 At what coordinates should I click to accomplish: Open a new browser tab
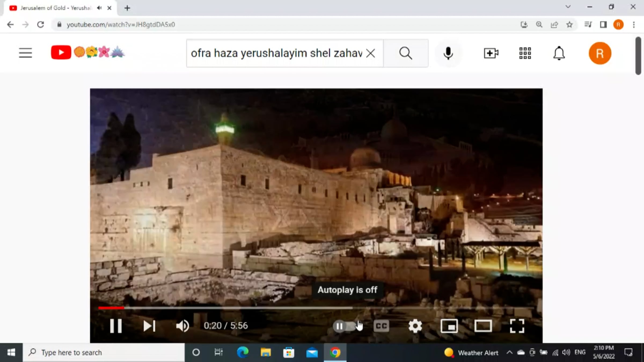pos(127,8)
